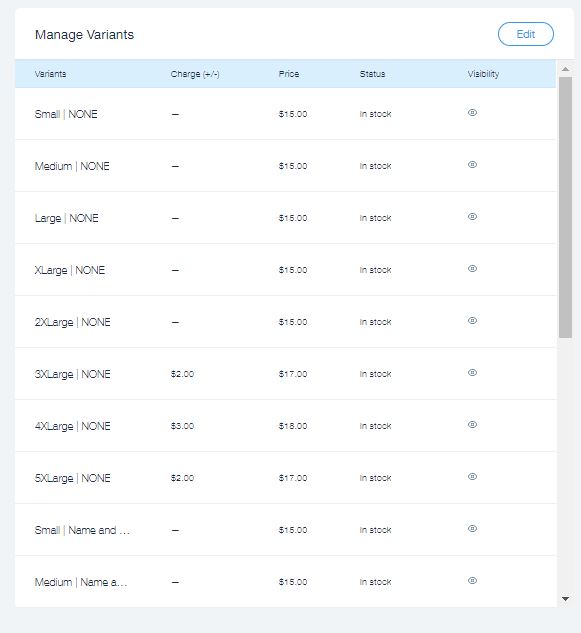Click the scrollbar down arrow
The height and width of the screenshot is (633, 581).
(566, 599)
